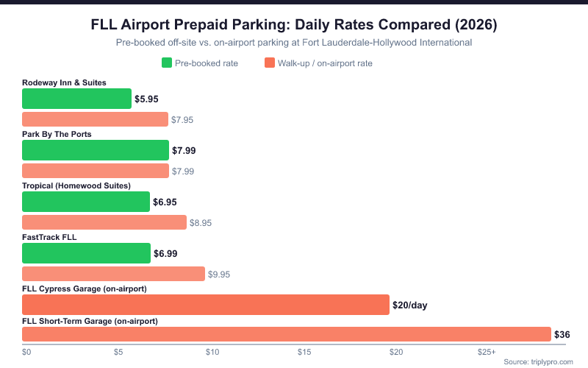Click the orange Walk-up rate legend swatch
Image resolution: width=588 pixels, height=368 pixels.
point(269,63)
